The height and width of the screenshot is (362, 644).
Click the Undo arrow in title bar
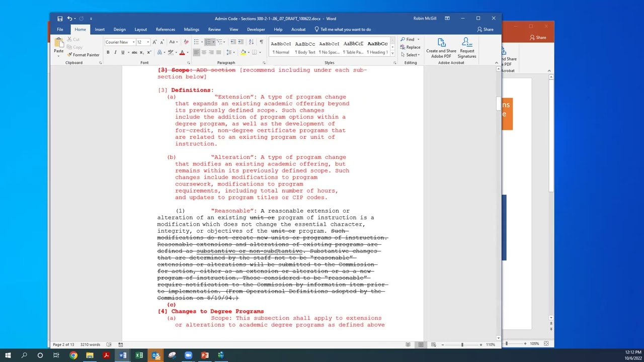[70, 19]
